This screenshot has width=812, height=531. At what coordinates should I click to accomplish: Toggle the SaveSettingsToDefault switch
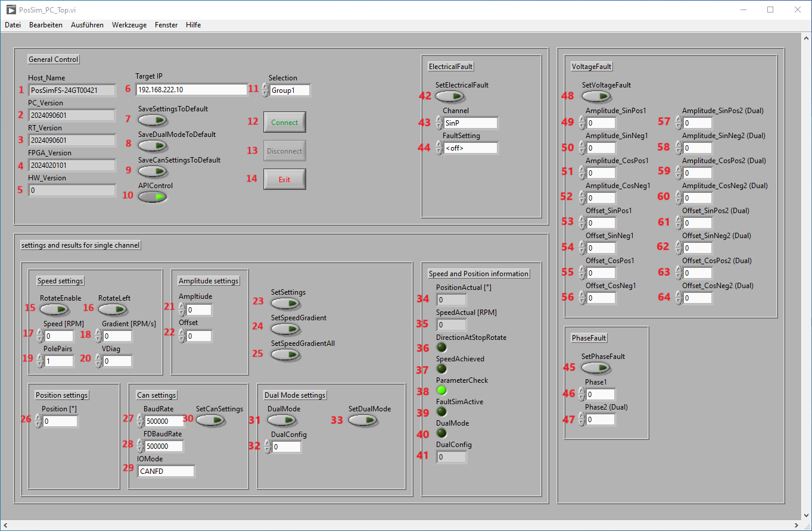(153, 120)
